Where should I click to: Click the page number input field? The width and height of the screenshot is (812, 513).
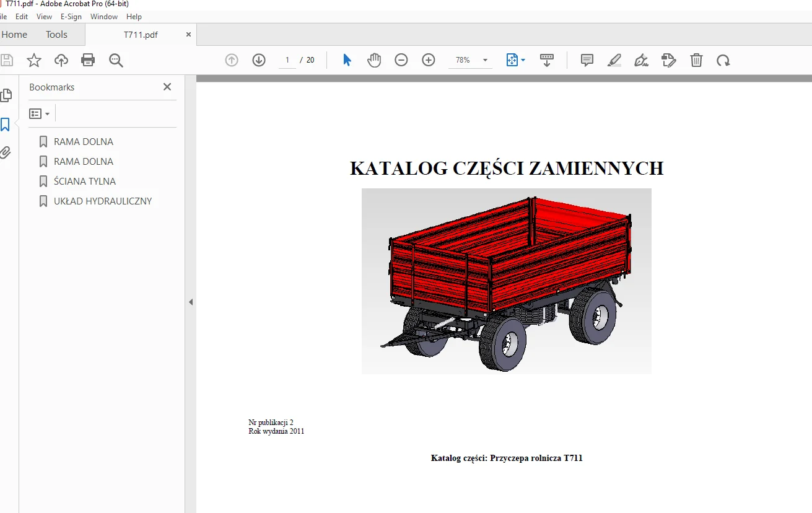tap(287, 60)
